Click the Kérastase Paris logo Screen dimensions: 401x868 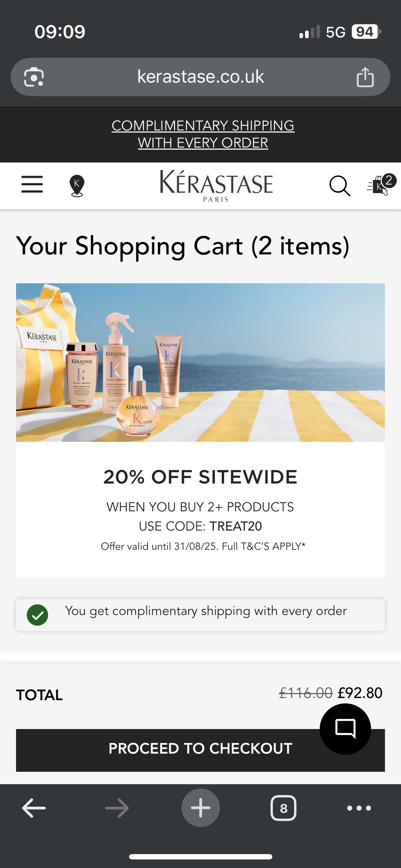click(x=216, y=186)
